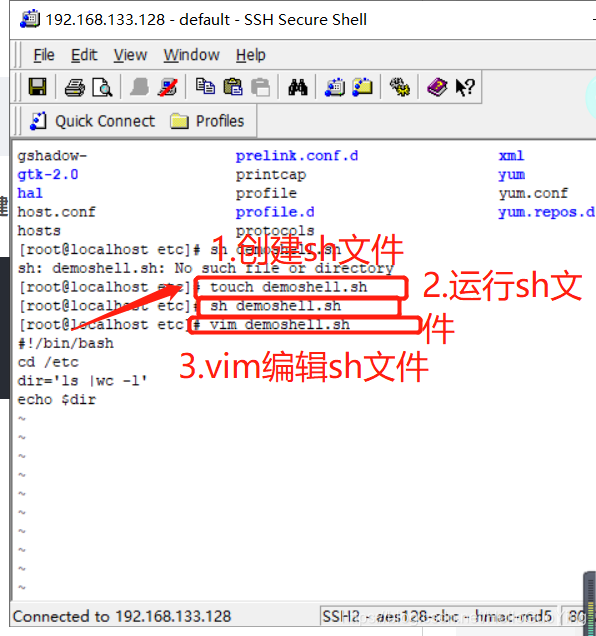Open the Profiles button

[x=207, y=121]
